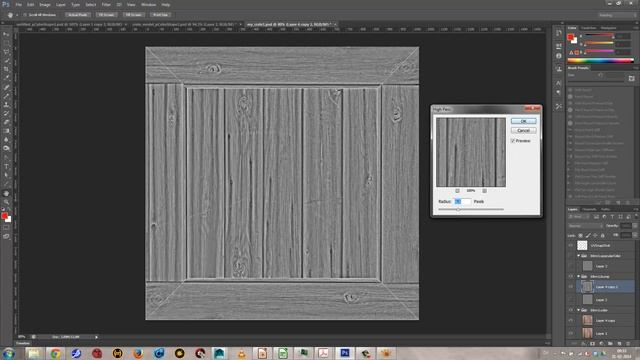Screen dimensions: 640x360
Task: Select the Horizontal Type tool
Action: tap(6, 166)
